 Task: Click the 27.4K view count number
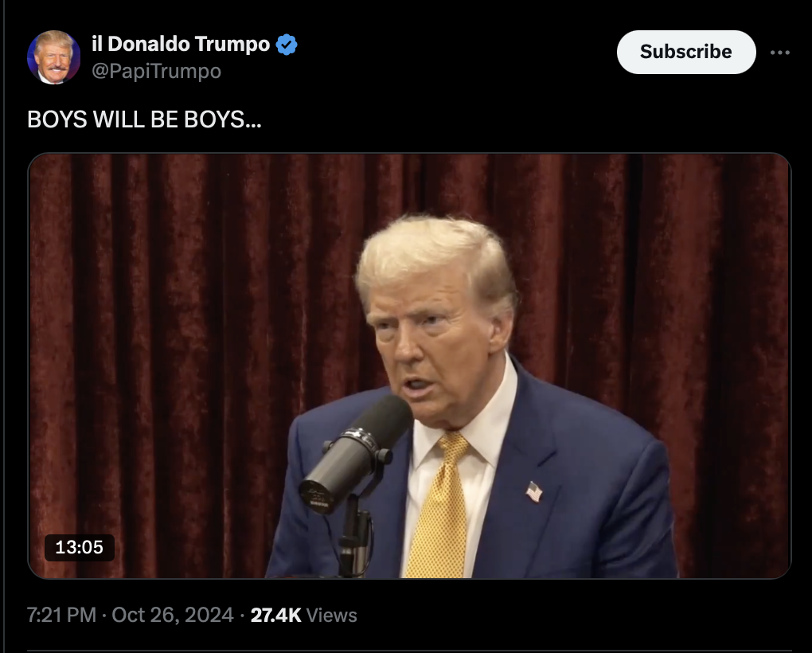[275, 616]
